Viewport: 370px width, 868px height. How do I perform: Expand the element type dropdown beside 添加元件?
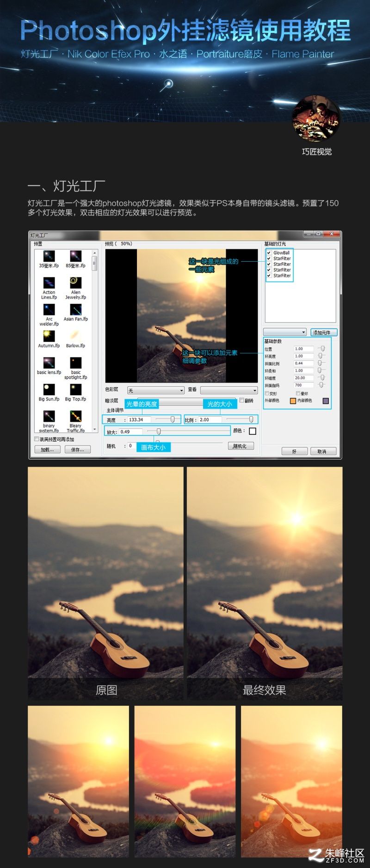285,332
